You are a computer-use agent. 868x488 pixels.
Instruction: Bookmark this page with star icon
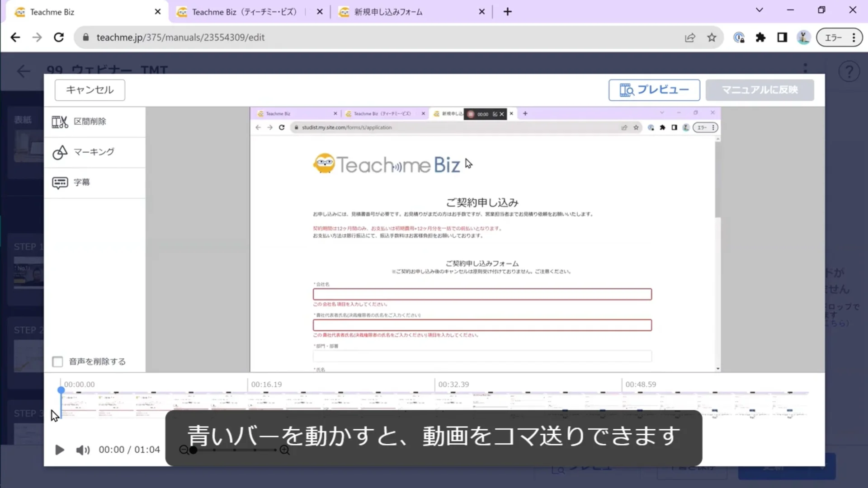coord(712,38)
